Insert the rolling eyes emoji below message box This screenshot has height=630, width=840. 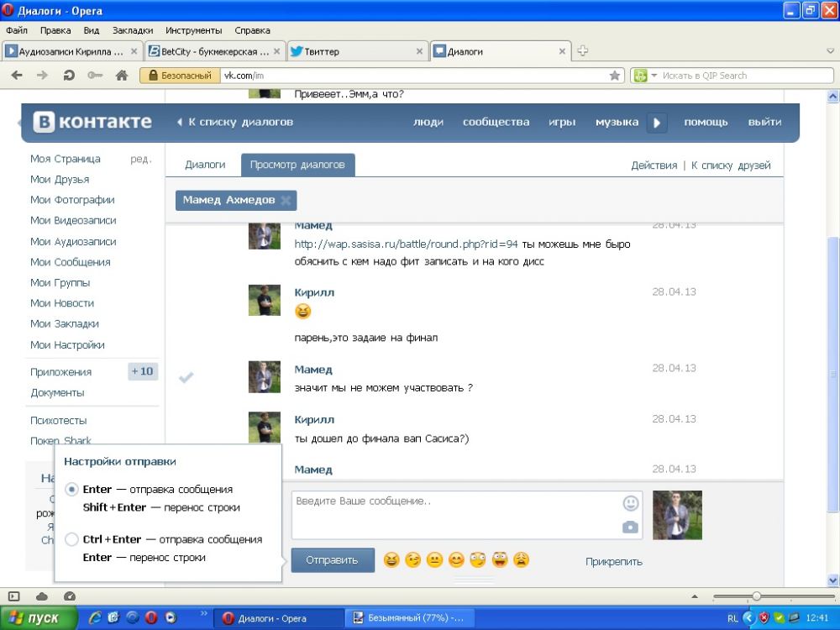[x=478, y=560]
